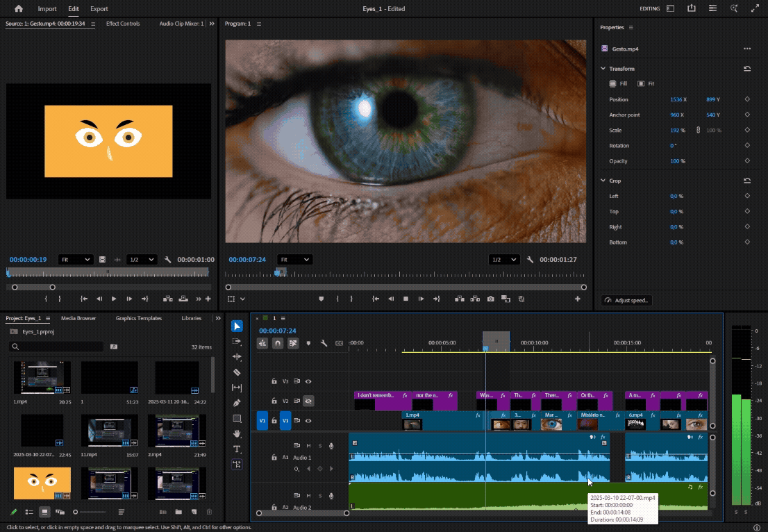
Task: Select the orange owl eyes thumbnail
Action: (x=42, y=483)
